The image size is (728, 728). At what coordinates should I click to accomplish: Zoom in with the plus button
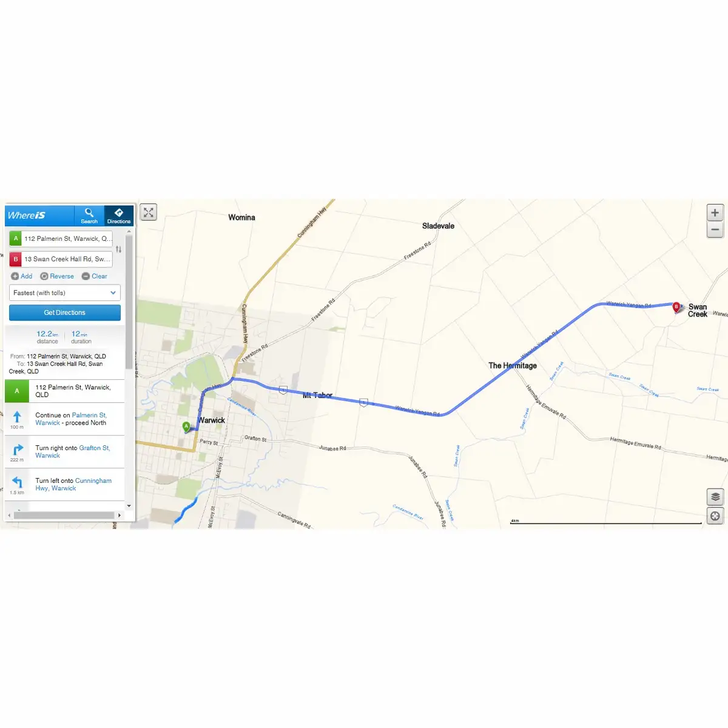(x=715, y=213)
